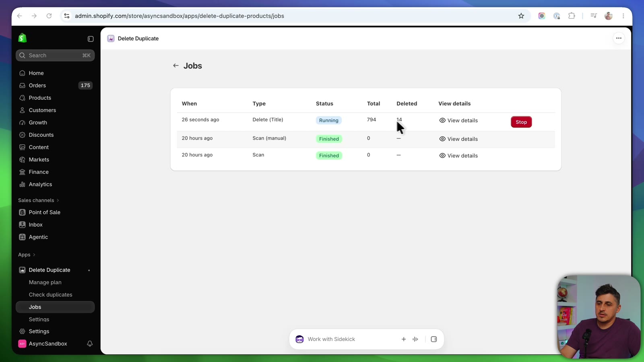Bookmark page with the star icon
644x362 pixels.
pyautogui.click(x=521, y=16)
